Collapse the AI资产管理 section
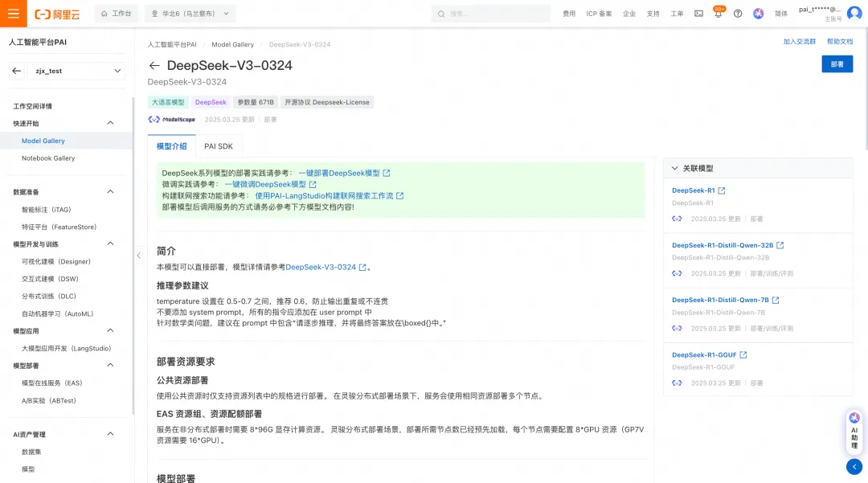Image resolution: width=868 pixels, height=483 pixels. (x=110, y=434)
